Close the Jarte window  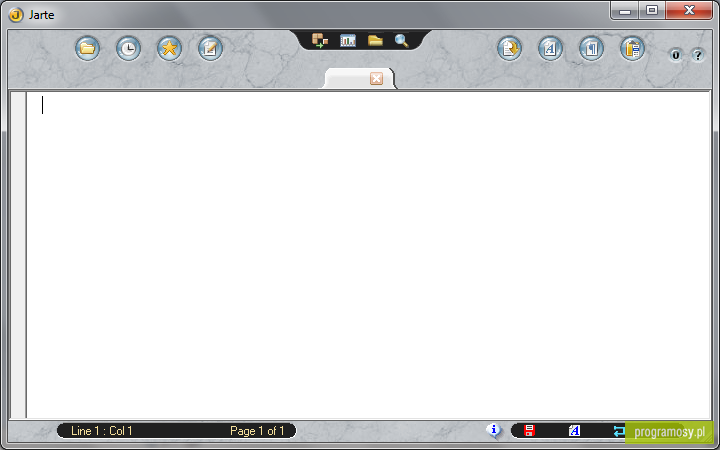tap(689, 11)
